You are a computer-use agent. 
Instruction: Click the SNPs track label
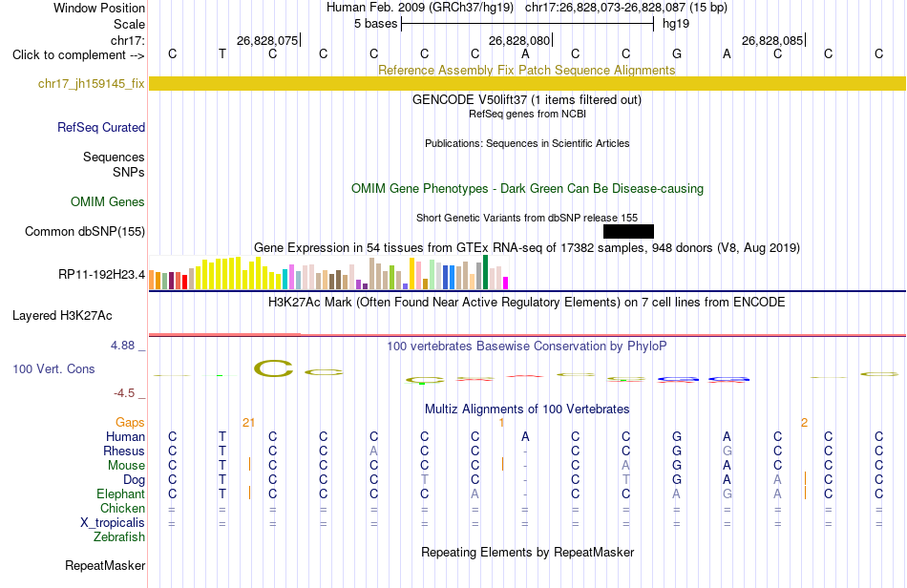point(129,172)
